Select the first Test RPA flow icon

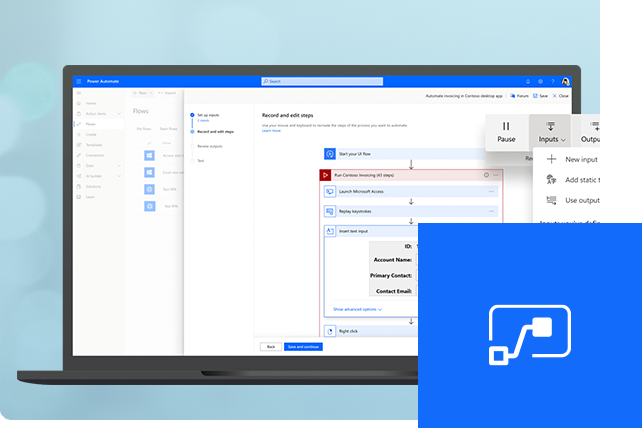[149, 189]
